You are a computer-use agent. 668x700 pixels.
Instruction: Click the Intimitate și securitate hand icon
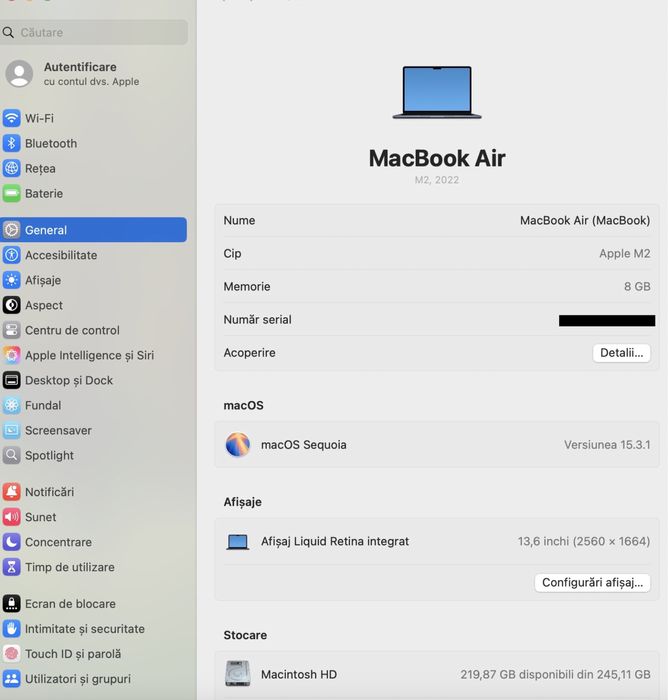[11, 628]
